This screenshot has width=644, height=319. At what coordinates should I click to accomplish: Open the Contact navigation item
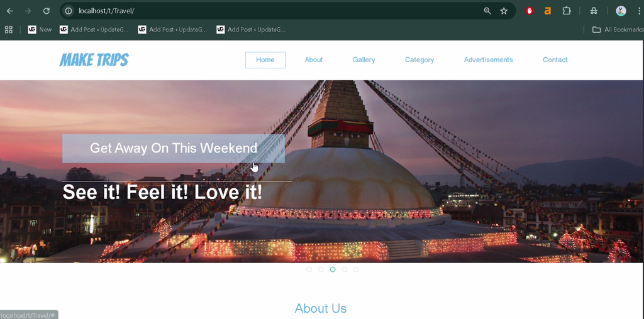(555, 60)
